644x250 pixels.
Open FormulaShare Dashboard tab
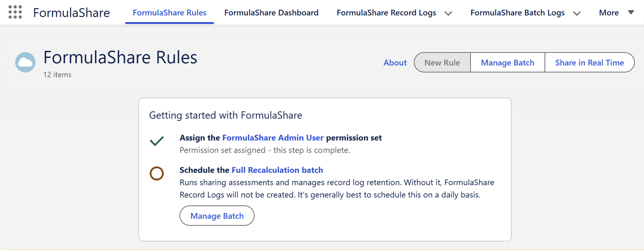pos(271,12)
